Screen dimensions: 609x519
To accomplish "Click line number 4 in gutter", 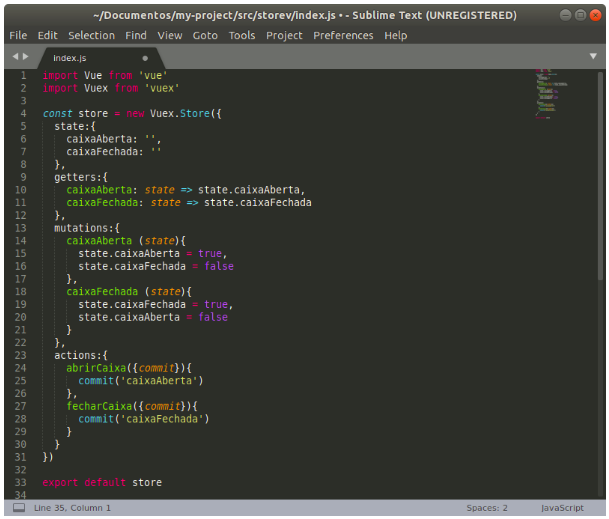I will (x=23, y=113).
